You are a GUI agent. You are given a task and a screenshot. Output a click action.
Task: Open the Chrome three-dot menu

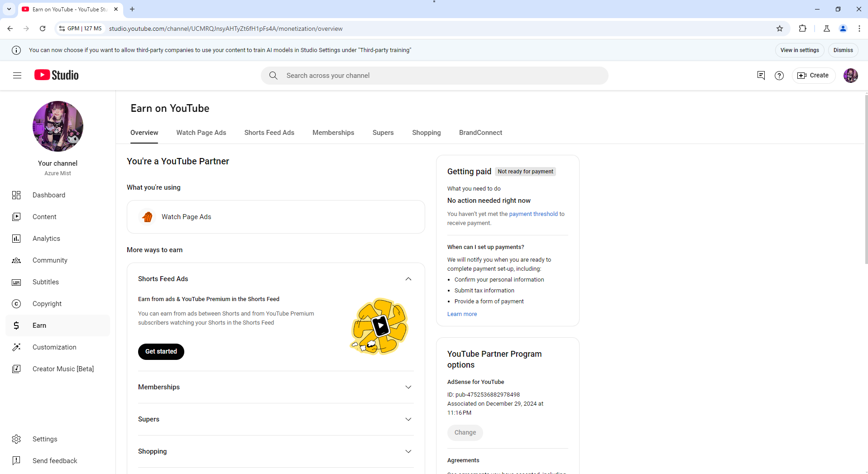859,29
